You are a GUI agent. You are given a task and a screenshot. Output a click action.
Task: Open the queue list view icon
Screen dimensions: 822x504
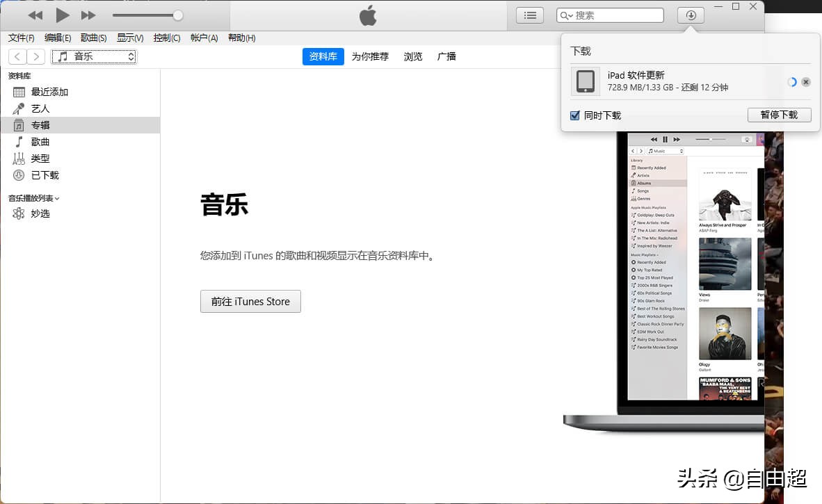pos(529,15)
